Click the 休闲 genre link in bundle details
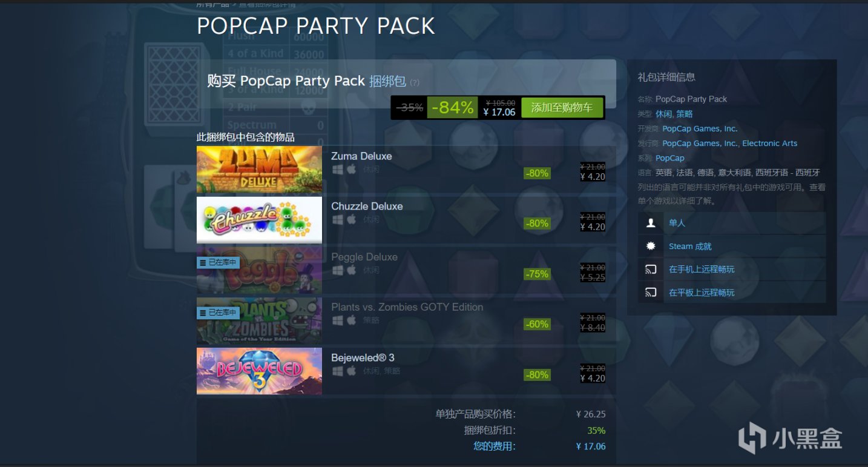868x467 pixels. [663, 114]
